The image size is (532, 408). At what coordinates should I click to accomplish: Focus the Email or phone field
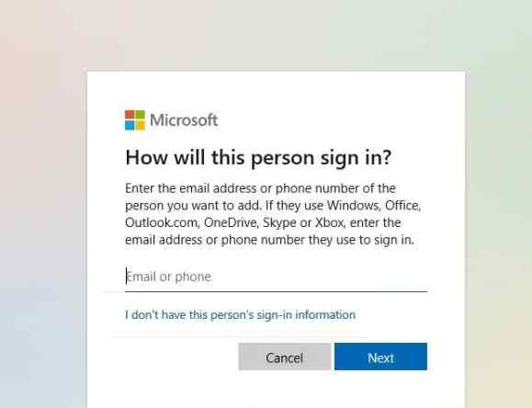point(276,277)
